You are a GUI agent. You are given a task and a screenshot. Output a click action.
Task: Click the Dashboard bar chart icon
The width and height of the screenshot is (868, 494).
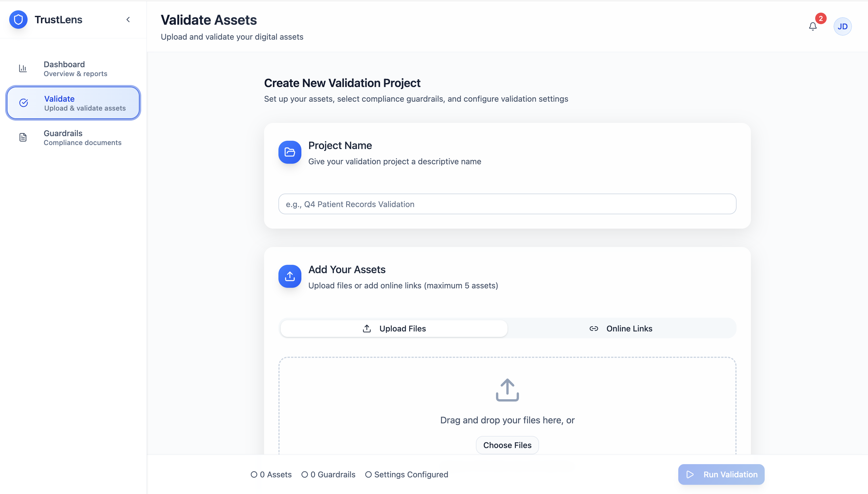(23, 69)
